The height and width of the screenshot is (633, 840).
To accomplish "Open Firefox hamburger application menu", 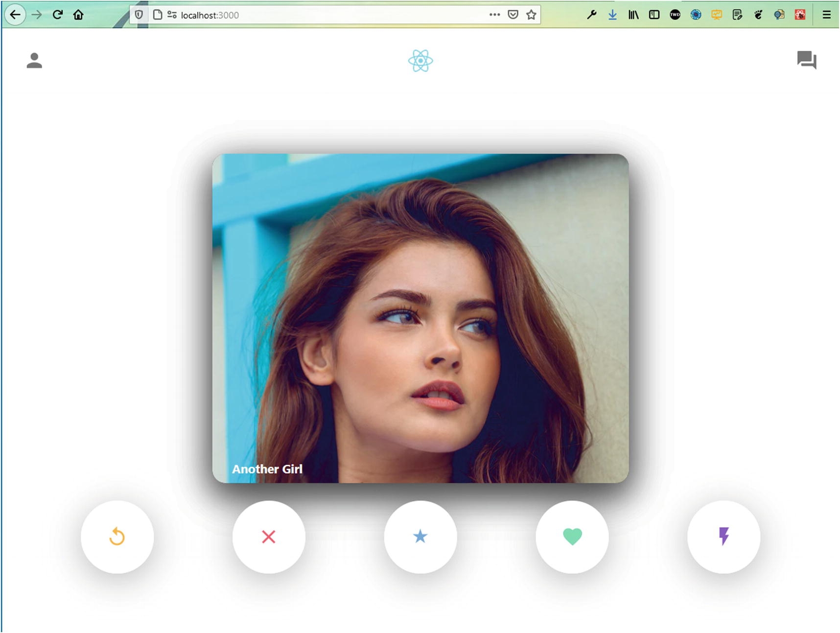I will tap(826, 15).
